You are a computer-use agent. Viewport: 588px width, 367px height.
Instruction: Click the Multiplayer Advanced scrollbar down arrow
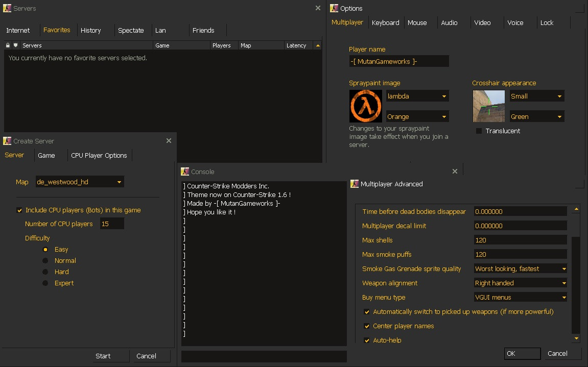pyautogui.click(x=576, y=338)
